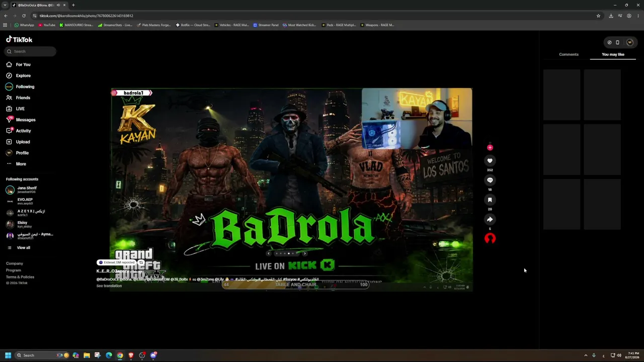Screen dimensions: 644x362
Task: Open the LIVE section
Action: click(15, 109)
